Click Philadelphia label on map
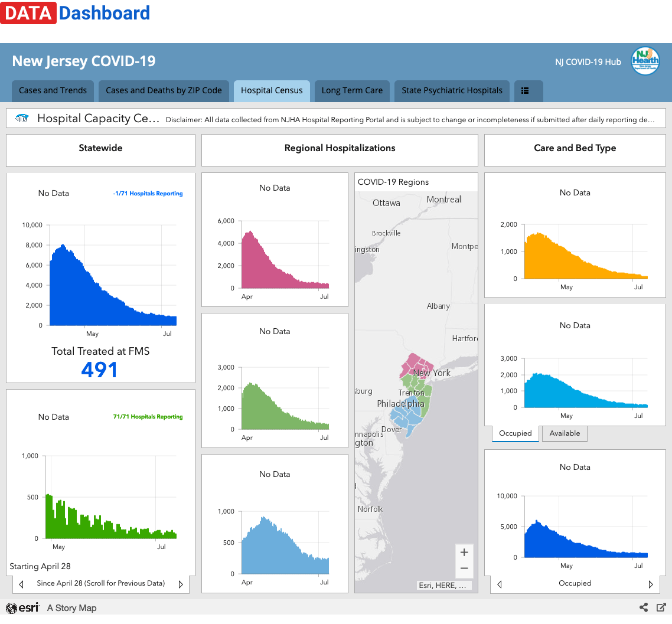This screenshot has width=672, height=624. [401, 404]
